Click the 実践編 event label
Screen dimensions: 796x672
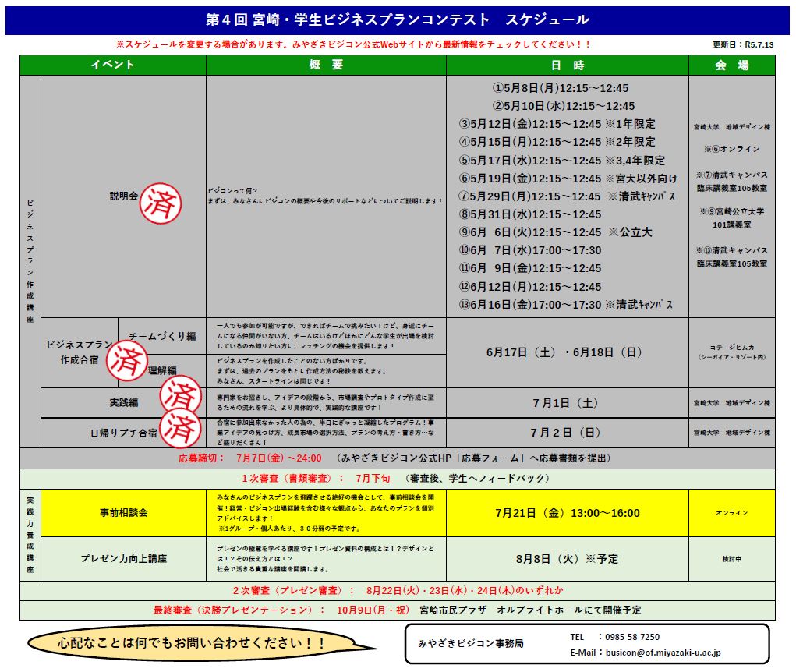coord(124,402)
